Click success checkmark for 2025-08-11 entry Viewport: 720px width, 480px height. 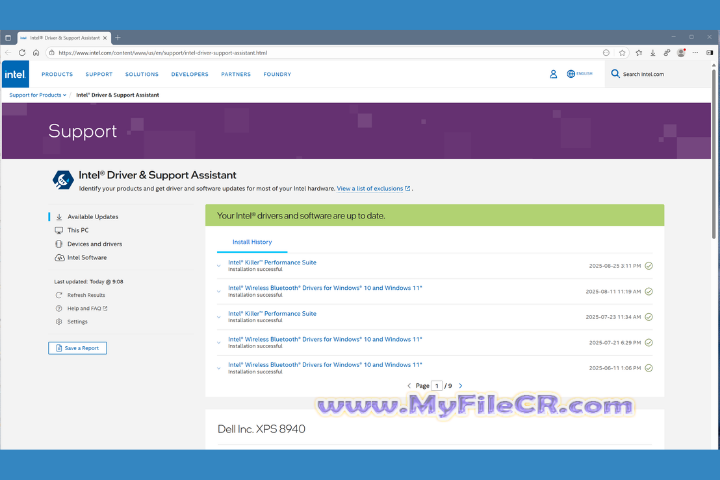tap(649, 291)
